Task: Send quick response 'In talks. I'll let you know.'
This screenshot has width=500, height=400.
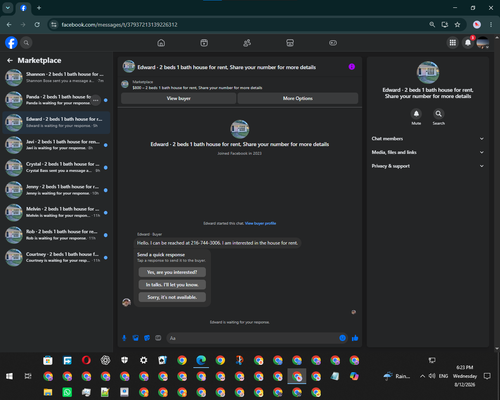Action: 172,285
